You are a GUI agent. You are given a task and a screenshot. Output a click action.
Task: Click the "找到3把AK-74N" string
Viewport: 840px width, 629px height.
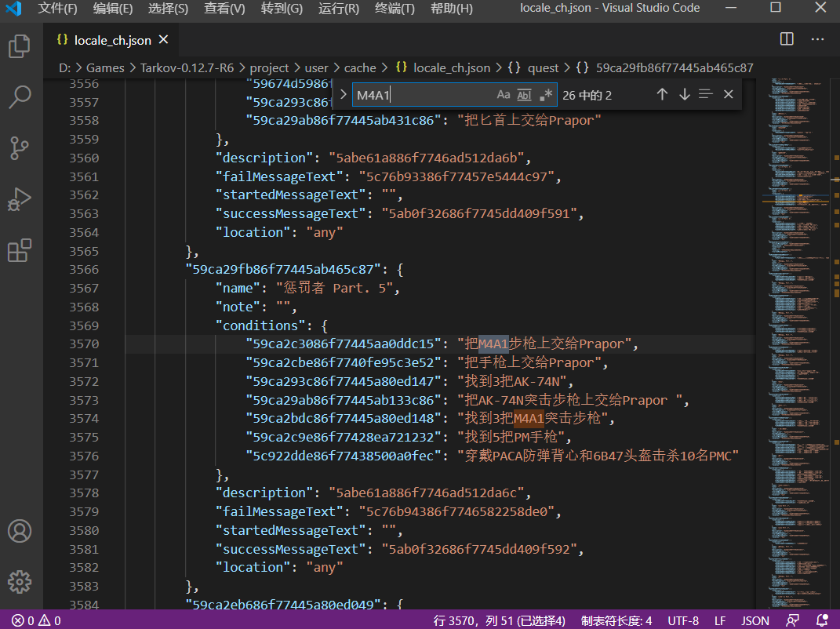tap(511, 381)
